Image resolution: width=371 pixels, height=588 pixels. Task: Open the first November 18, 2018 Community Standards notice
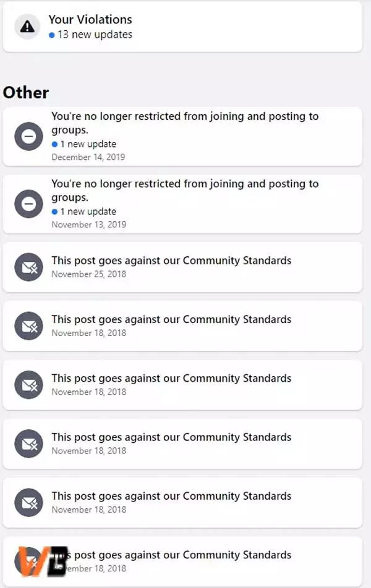(182, 326)
